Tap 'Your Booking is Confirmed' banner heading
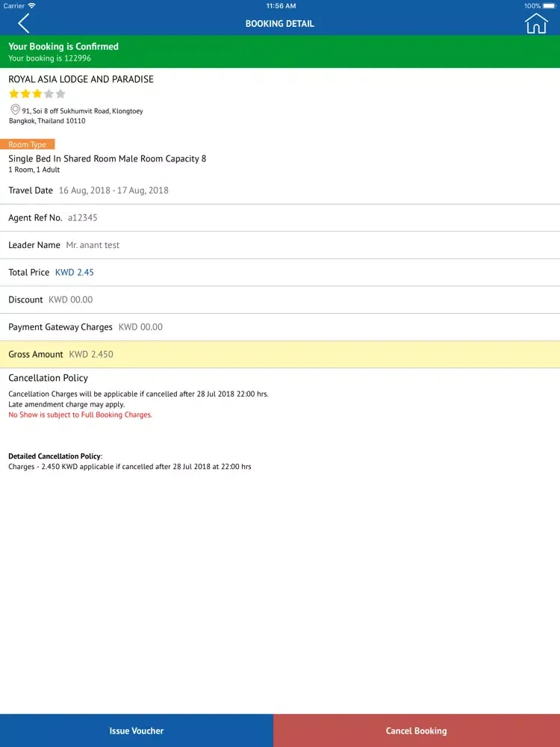Image resolution: width=560 pixels, height=747 pixels. coord(63,46)
